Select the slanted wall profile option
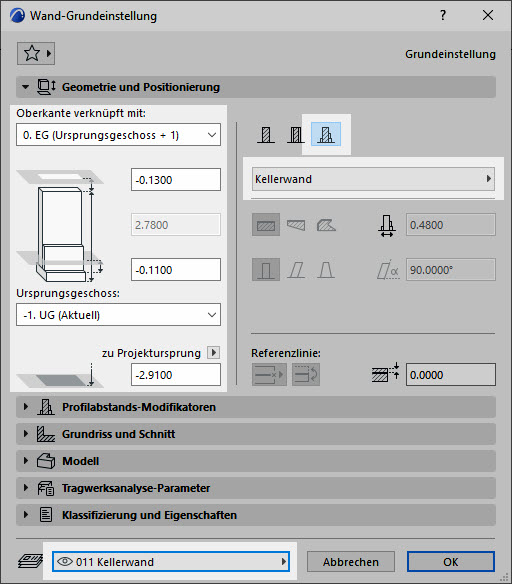Screen dimensions: 512x584 coord(296,270)
